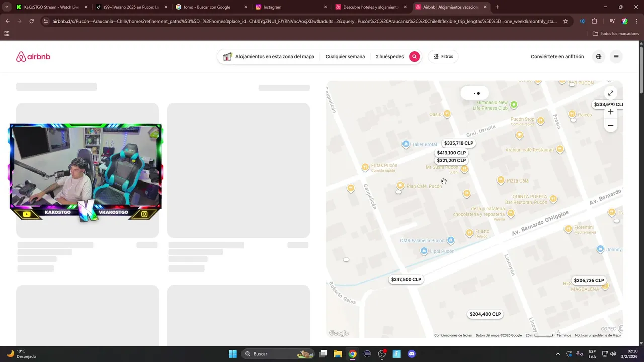Click the Mi Sushi Pucón pin
This screenshot has width=644, height=362.
[x=464, y=169]
